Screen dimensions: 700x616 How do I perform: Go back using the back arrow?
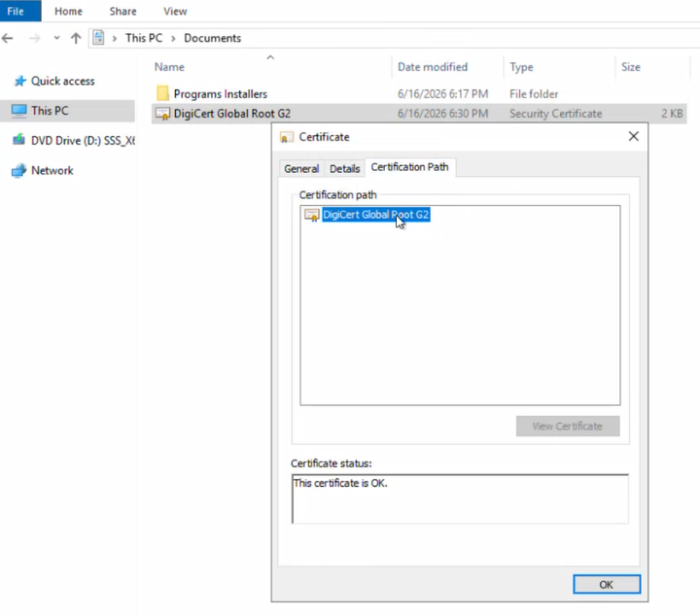8,38
